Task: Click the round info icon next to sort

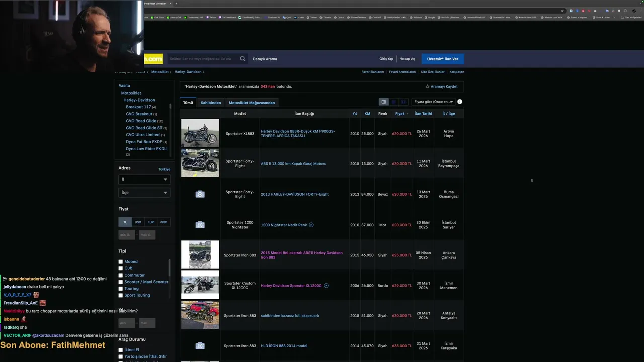Action: tap(459, 102)
